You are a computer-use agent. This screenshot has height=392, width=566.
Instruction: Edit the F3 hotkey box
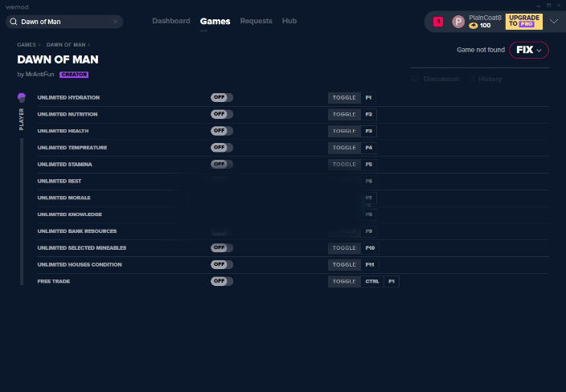[x=368, y=131]
